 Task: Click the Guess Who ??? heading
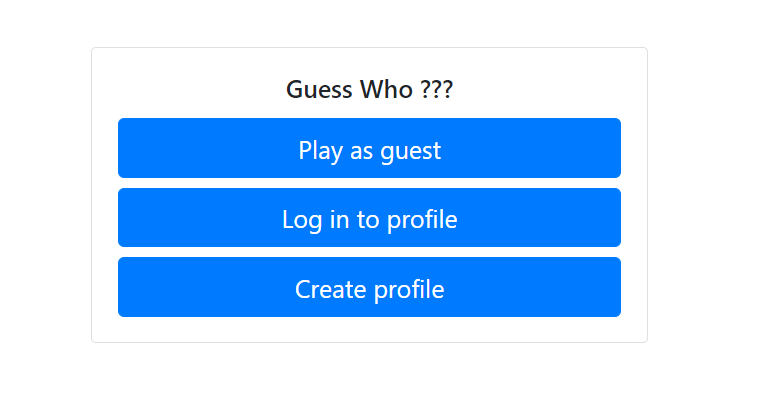click(369, 89)
